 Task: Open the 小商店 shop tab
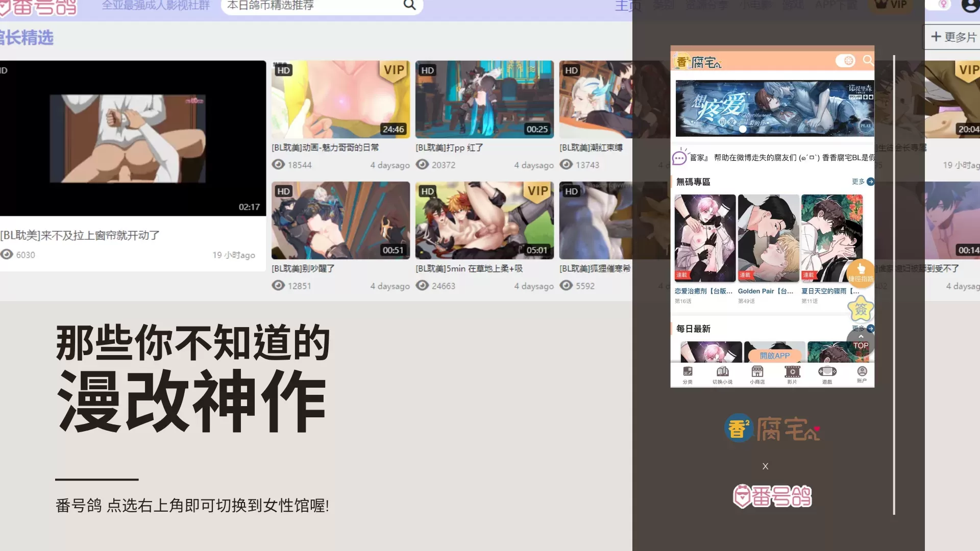click(757, 374)
